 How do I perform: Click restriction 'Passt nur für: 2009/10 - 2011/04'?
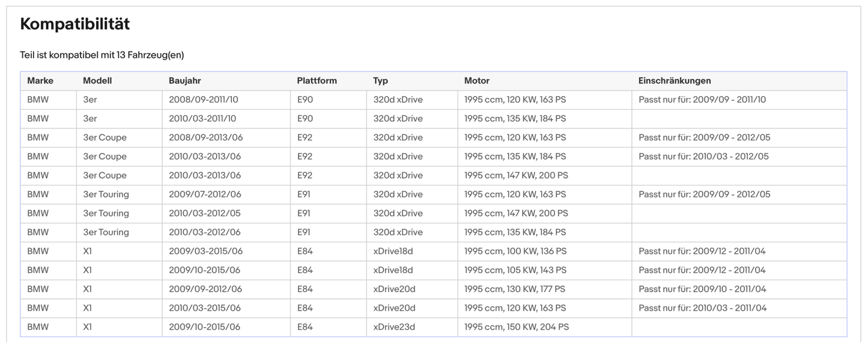702,289
